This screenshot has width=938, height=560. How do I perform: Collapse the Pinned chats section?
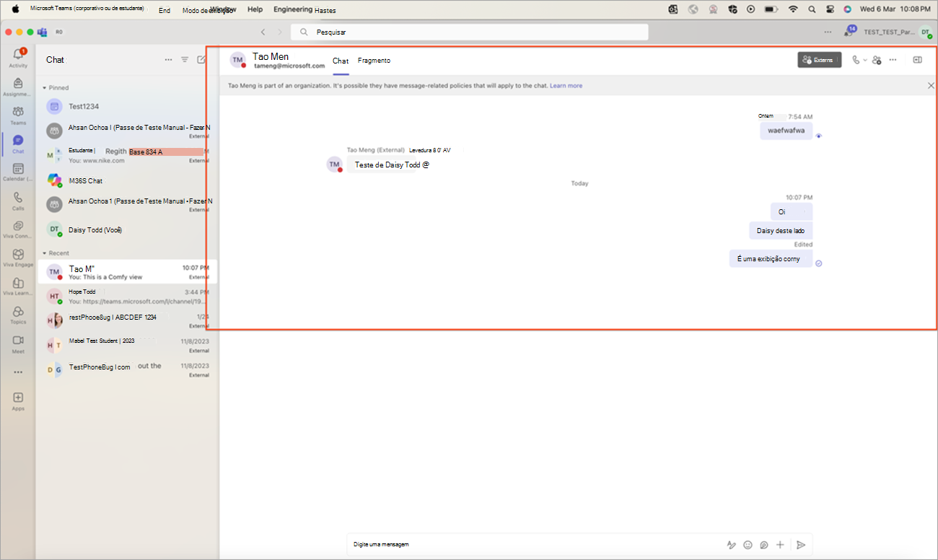pyautogui.click(x=45, y=88)
